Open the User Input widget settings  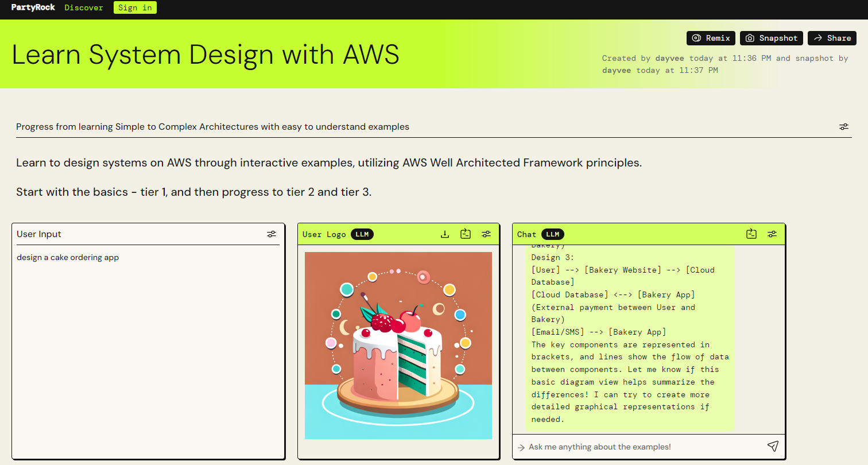[x=272, y=234]
